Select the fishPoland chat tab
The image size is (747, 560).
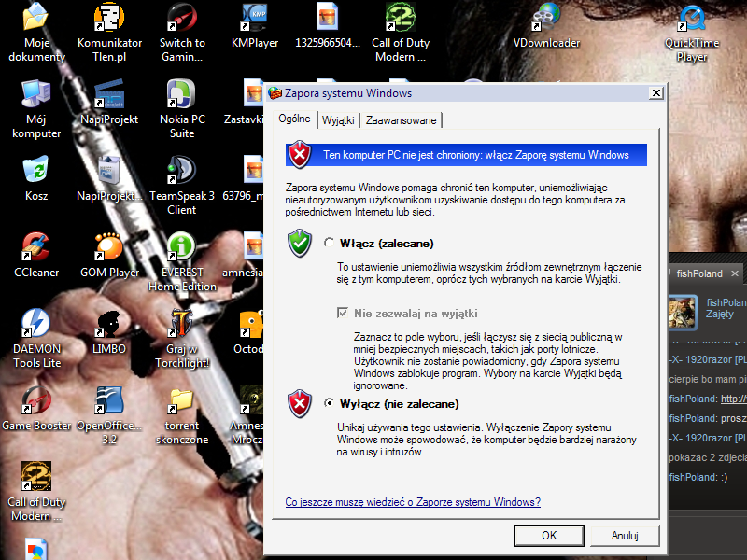(699, 273)
